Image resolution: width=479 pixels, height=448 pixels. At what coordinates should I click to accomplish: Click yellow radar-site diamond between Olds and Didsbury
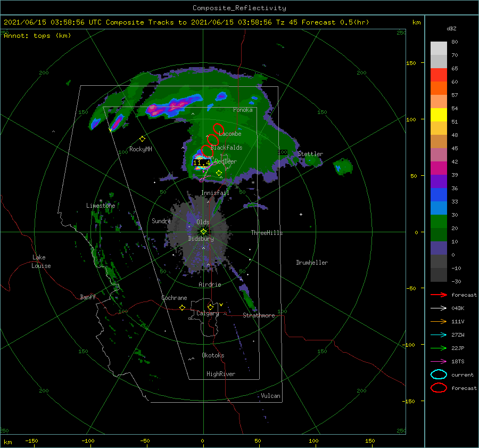(x=203, y=232)
